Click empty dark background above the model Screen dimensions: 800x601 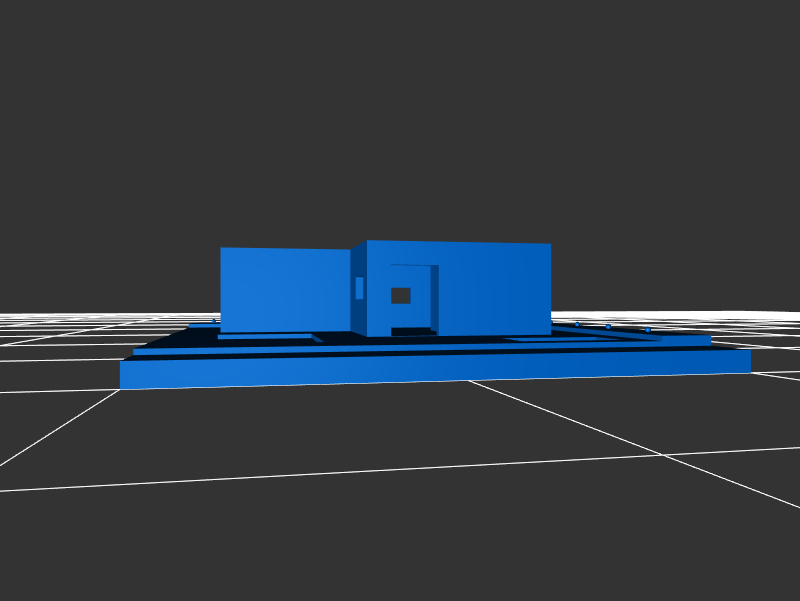click(400, 120)
